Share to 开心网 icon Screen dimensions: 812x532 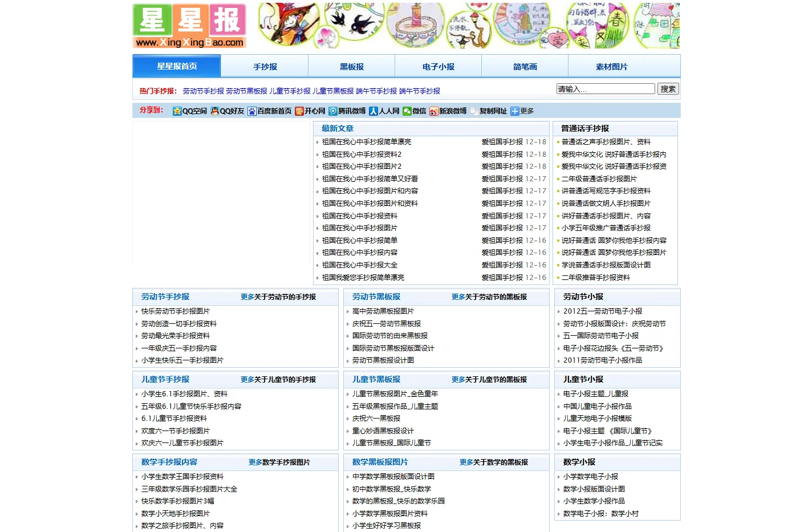coord(299,111)
